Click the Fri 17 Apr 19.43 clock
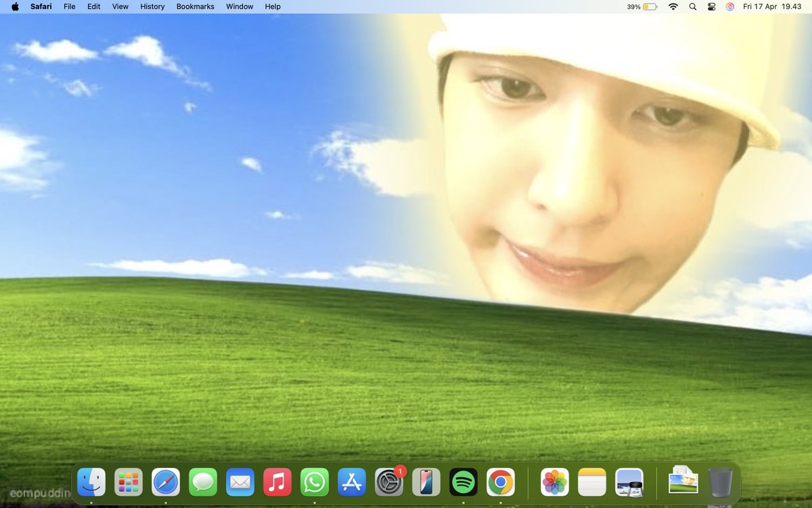The height and width of the screenshot is (508, 812). 772,6
